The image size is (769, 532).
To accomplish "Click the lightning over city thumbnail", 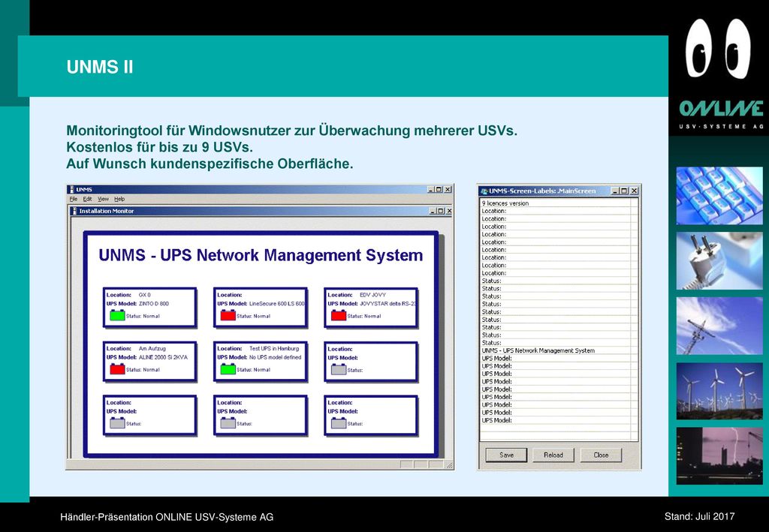I will click(x=719, y=456).
